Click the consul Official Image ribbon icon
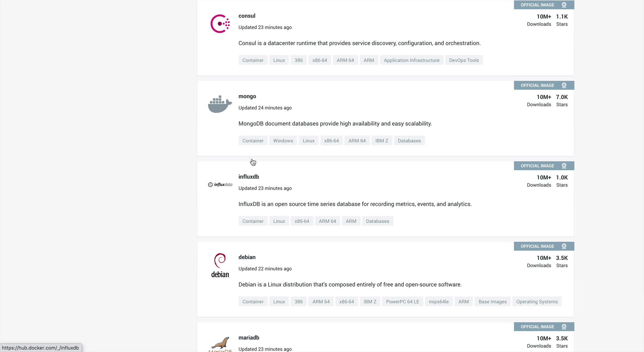This screenshot has width=644, height=352. coord(564,5)
